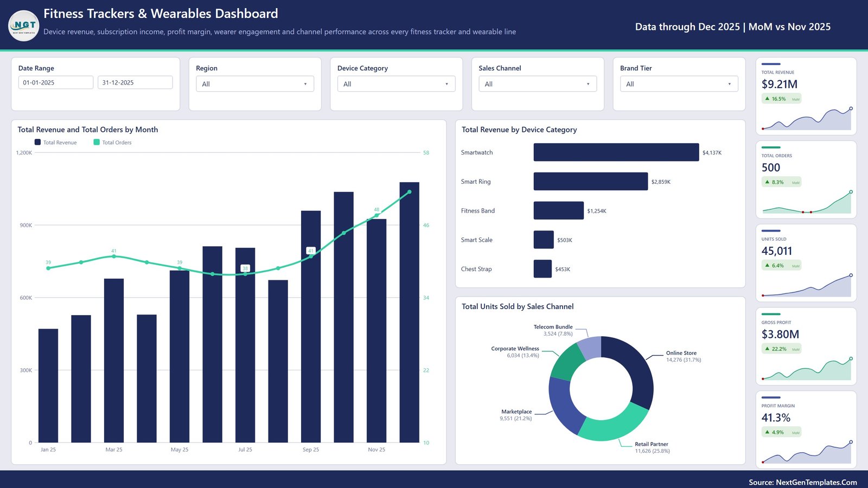This screenshot has height=488, width=868.
Task: Click the Sep 25 revenue bar
Action: [311, 326]
